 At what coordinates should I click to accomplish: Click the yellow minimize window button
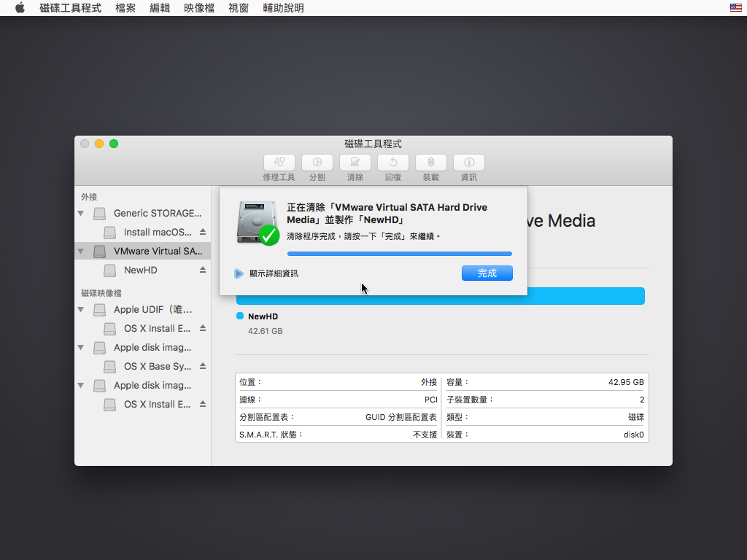click(99, 144)
